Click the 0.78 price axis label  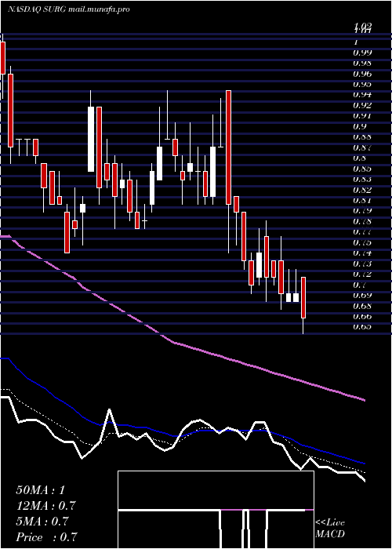pos(362,221)
